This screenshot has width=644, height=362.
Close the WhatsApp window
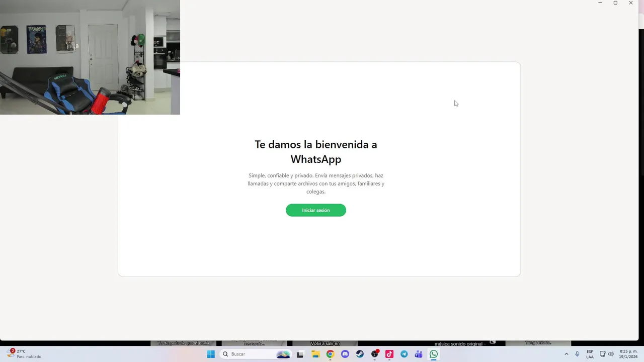point(631,3)
